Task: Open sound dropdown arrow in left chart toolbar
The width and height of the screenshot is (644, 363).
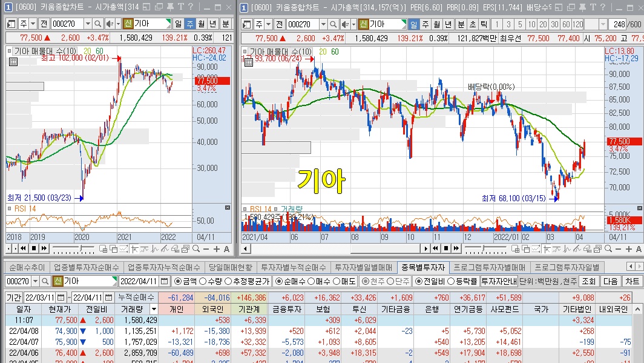Action: [x=118, y=24]
